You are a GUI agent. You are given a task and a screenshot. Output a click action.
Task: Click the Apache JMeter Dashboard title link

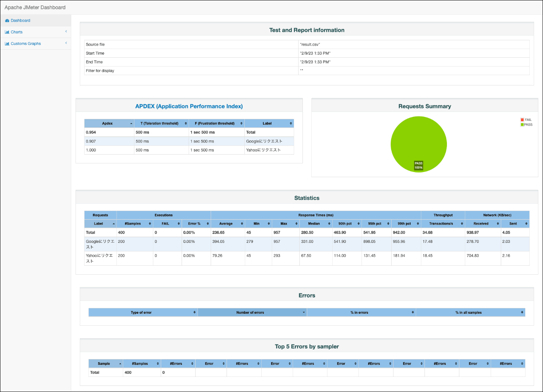tap(35, 7)
